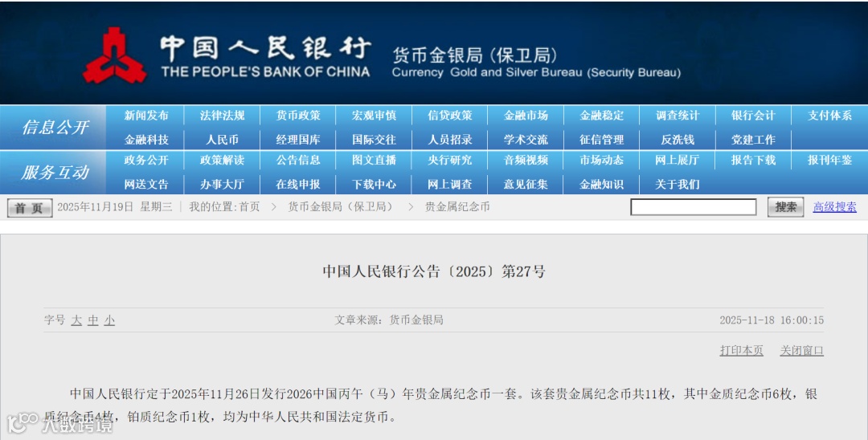Open 高级搜索 advanced search link
Image resolution: width=868 pixels, height=440 pixels.
point(835,207)
